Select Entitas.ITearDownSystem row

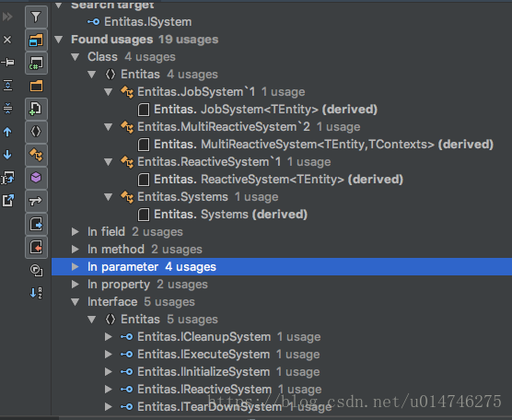coord(282,407)
